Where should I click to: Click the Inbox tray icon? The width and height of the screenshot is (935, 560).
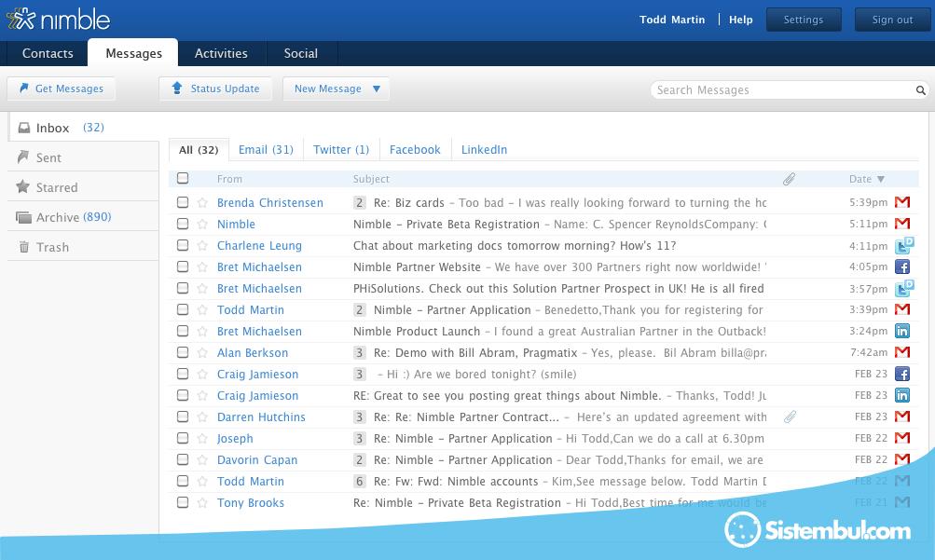point(24,128)
